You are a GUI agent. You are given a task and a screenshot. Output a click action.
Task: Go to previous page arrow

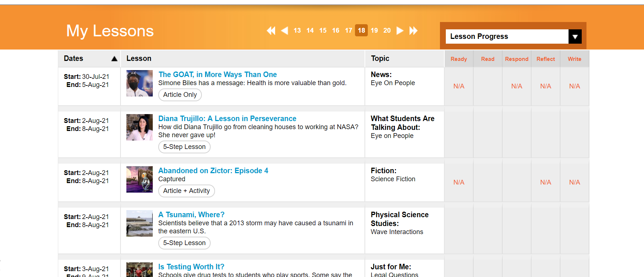click(x=285, y=30)
